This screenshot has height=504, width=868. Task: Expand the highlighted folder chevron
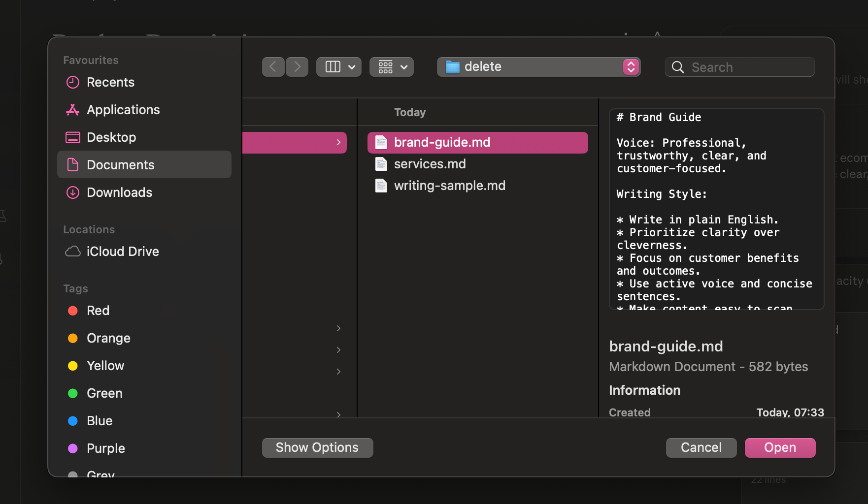pos(338,142)
